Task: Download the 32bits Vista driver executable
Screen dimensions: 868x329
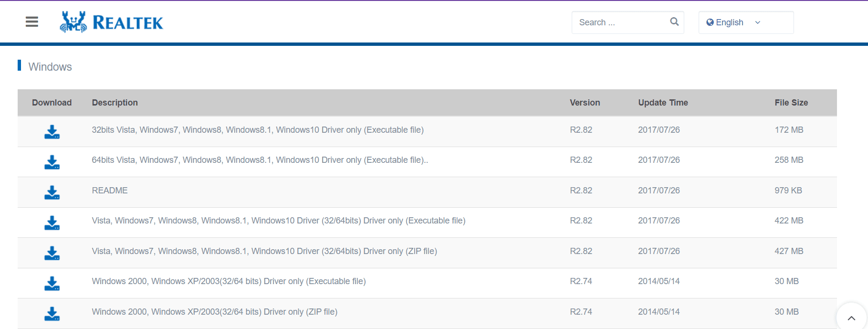Action: click(x=52, y=132)
